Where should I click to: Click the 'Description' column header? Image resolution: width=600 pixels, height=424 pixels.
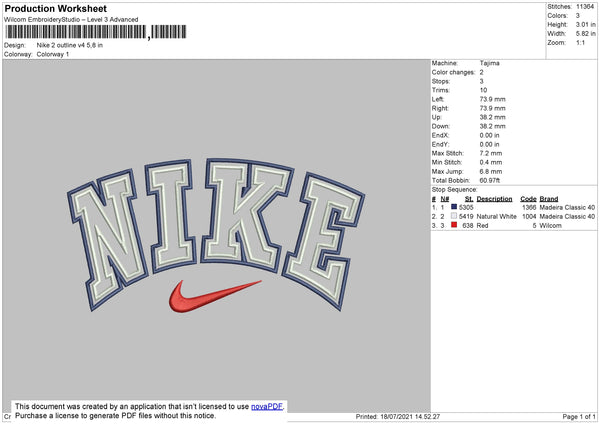[x=494, y=199]
